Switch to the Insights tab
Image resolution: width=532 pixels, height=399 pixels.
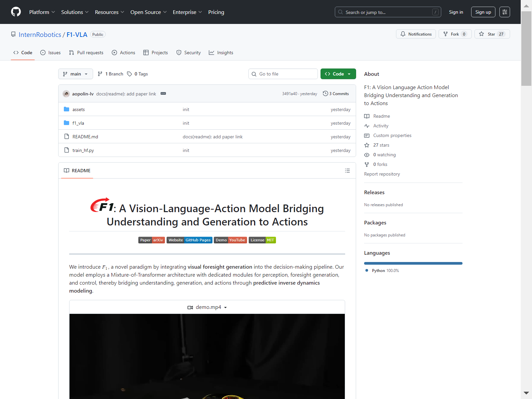coord(221,53)
